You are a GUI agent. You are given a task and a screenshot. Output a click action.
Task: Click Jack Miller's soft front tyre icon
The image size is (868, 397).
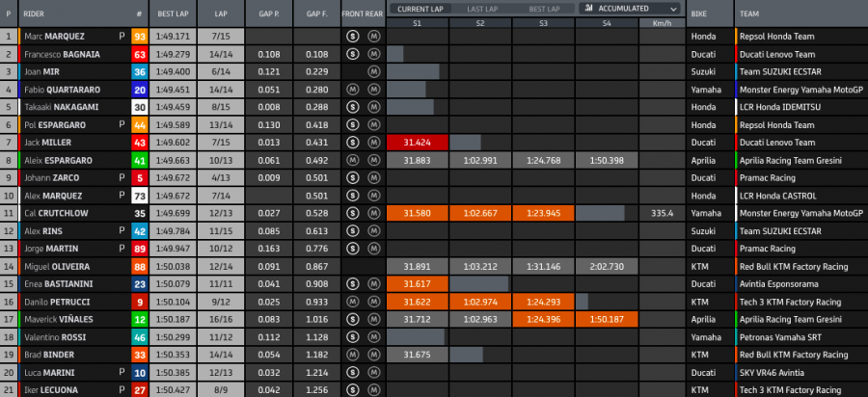point(353,143)
